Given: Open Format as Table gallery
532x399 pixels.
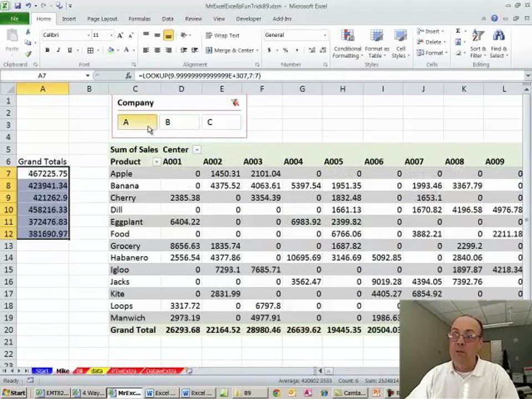Looking at the screenshot, I should pos(377,44).
